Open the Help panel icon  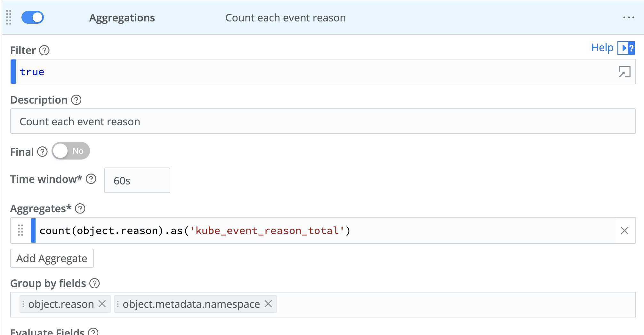626,48
